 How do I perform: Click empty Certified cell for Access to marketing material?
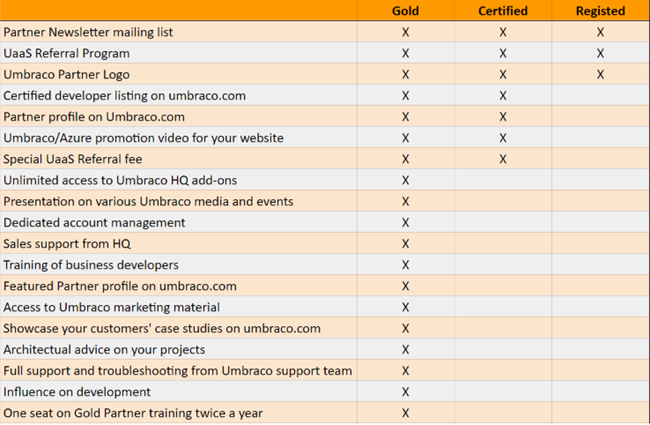tap(503, 307)
